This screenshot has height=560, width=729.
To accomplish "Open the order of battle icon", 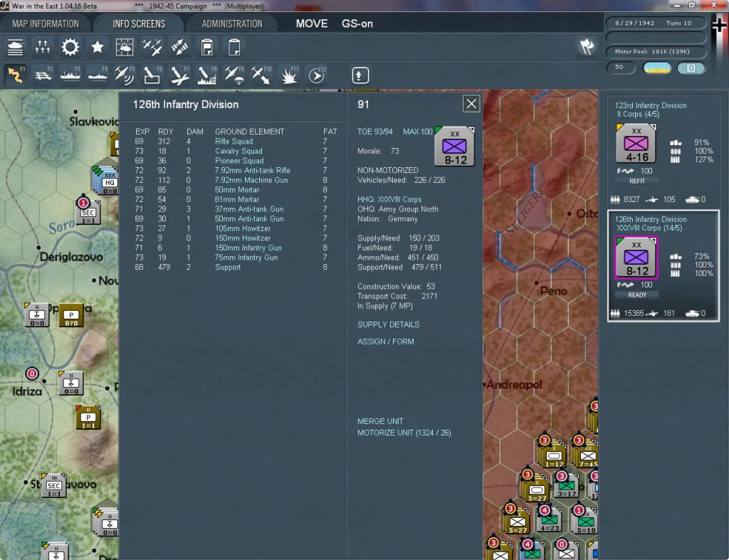I will tap(16, 47).
